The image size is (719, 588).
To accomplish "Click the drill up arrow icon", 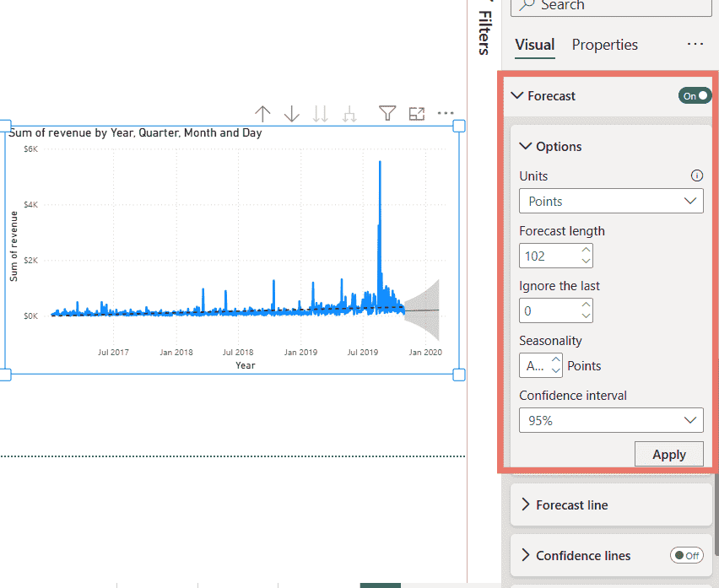I will point(262,114).
